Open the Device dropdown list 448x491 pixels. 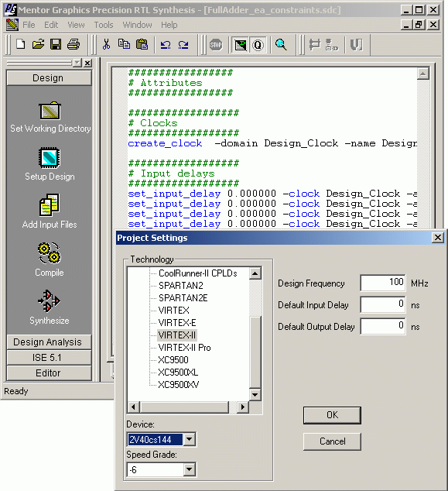[x=189, y=439]
